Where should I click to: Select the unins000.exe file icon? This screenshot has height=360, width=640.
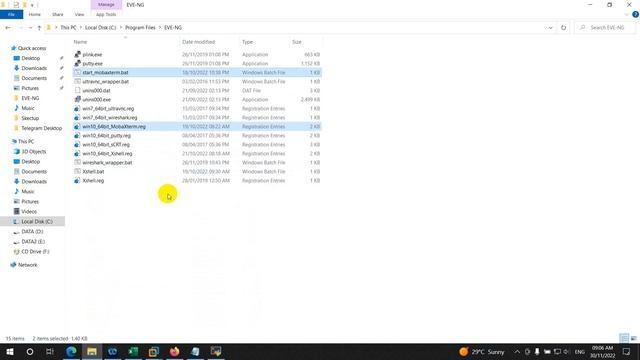78,100
